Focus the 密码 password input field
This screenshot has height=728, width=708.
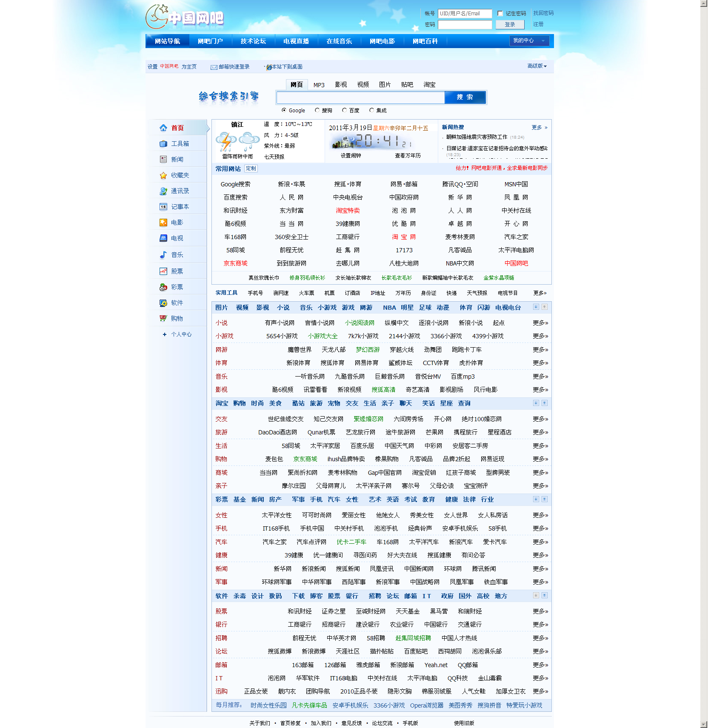tap(465, 25)
